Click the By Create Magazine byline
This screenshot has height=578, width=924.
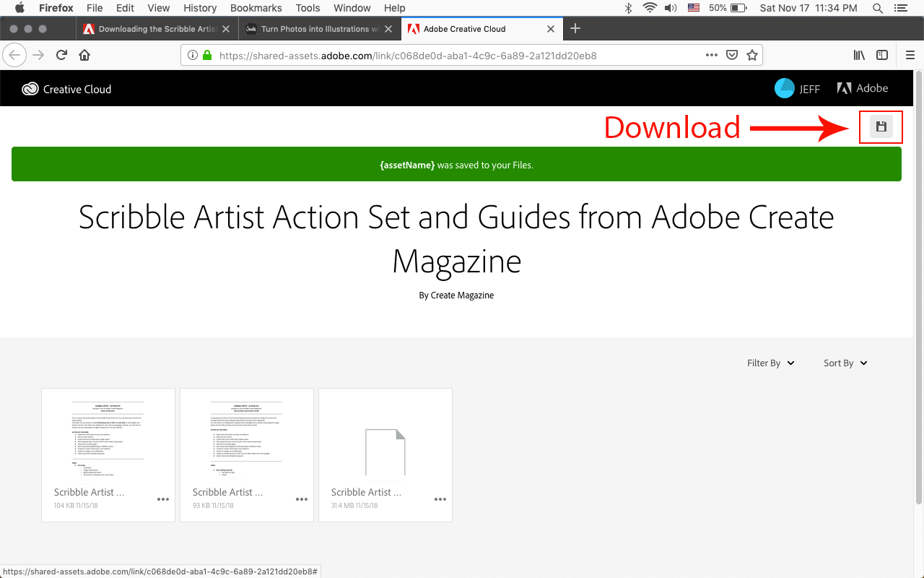(x=456, y=296)
